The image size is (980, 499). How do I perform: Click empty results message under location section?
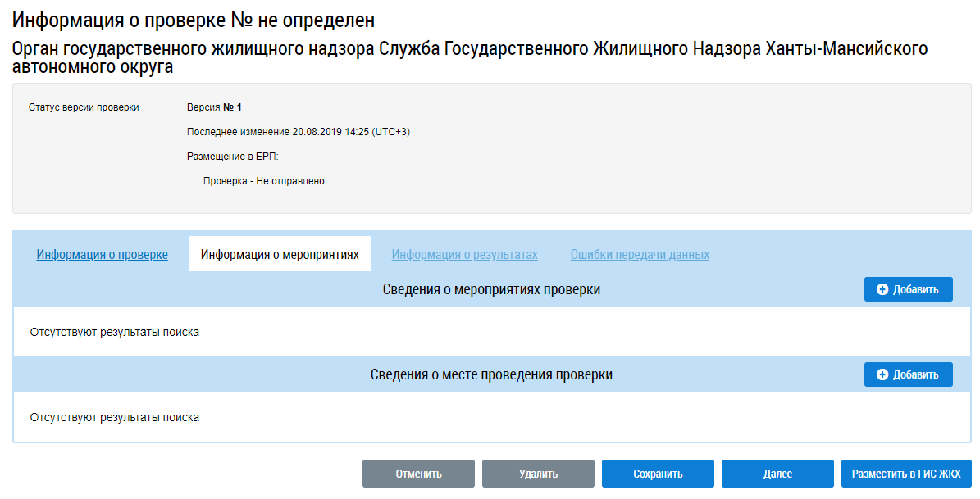point(115,418)
